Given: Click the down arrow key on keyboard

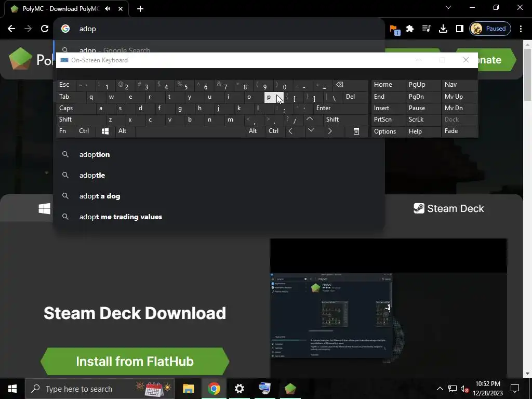Looking at the screenshot, I should coord(311,131).
